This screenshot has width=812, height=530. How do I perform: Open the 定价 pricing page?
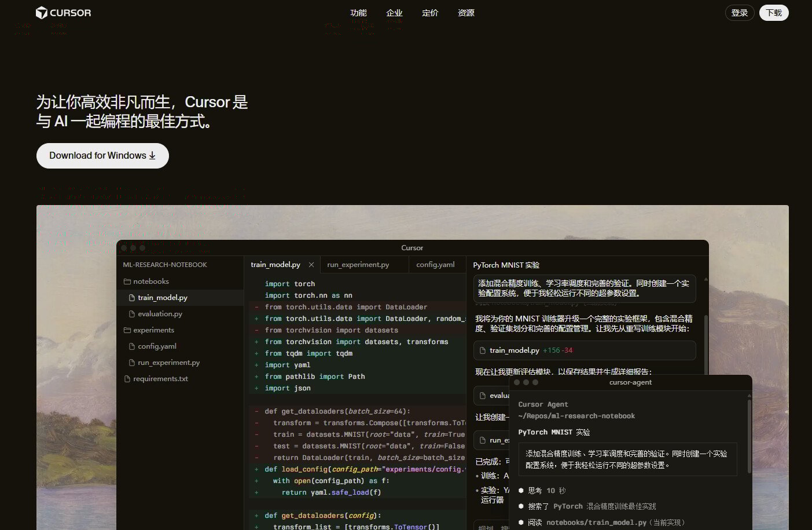tap(430, 13)
